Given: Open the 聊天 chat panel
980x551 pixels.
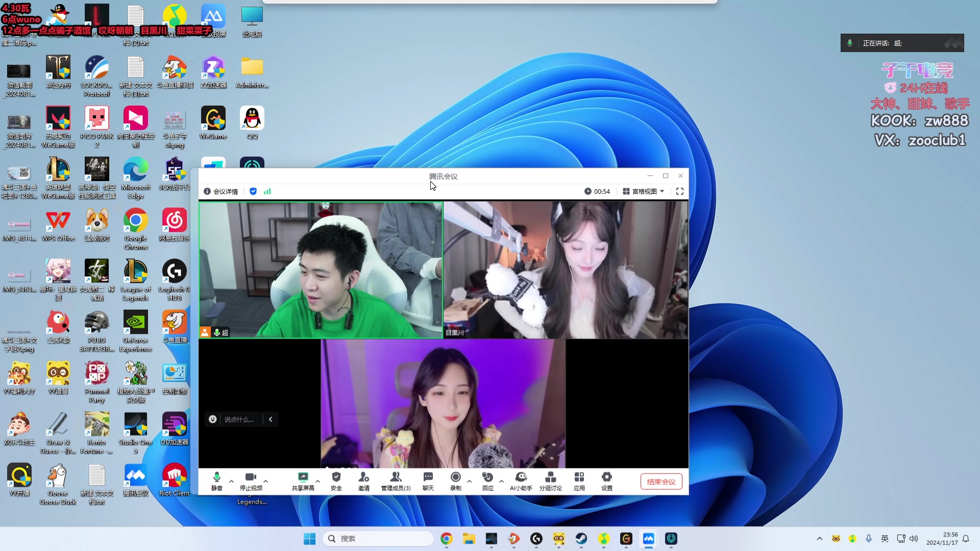Looking at the screenshot, I should point(428,481).
